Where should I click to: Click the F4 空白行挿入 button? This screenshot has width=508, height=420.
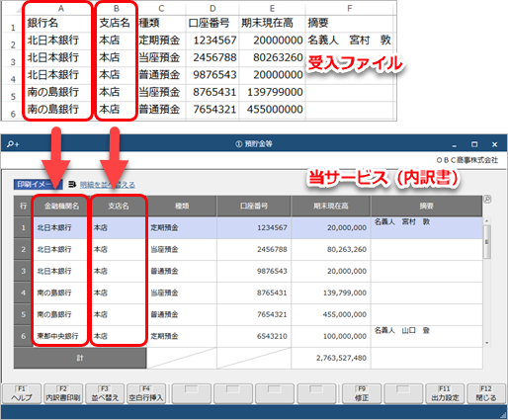pos(146,393)
